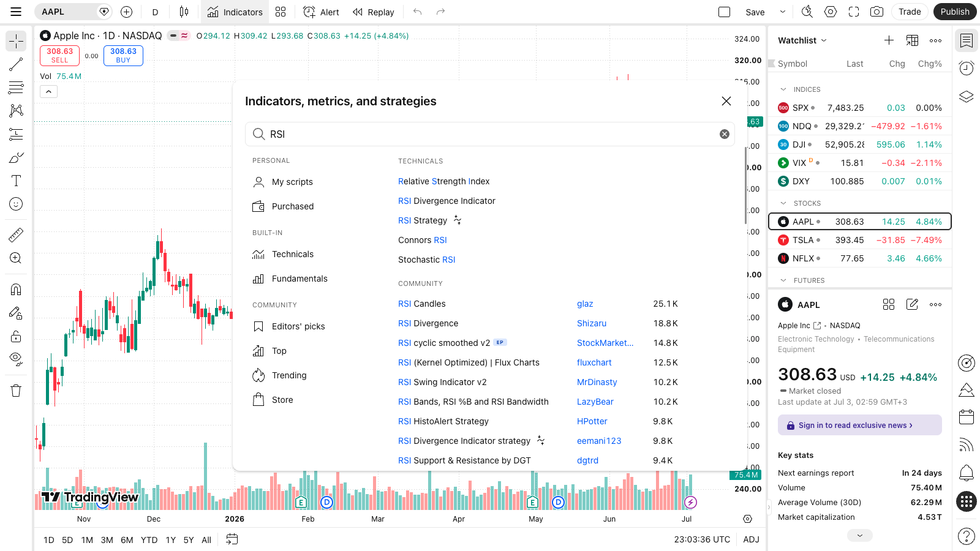Save the chart layout
The height and width of the screenshot is (551, 980).
[755, 12]
